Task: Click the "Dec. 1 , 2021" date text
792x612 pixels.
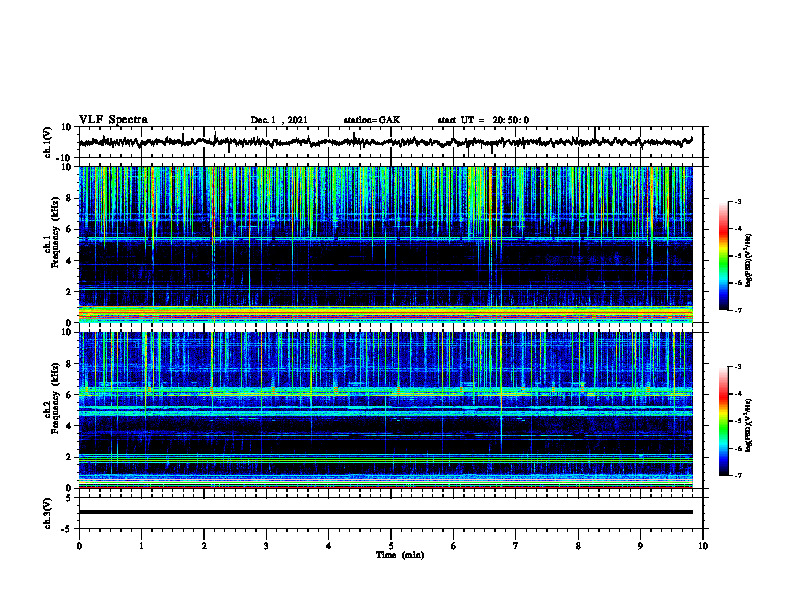Action: point(279,120)
